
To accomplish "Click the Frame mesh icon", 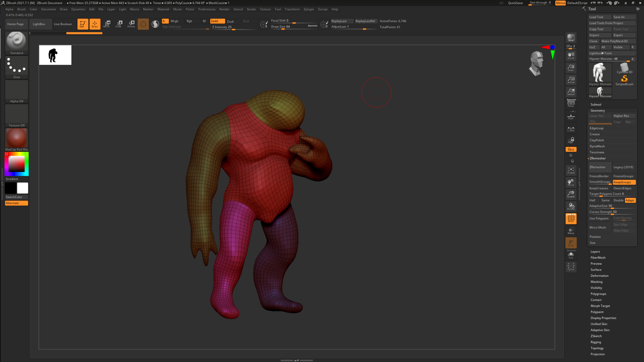I will click(x=571, y=170).
